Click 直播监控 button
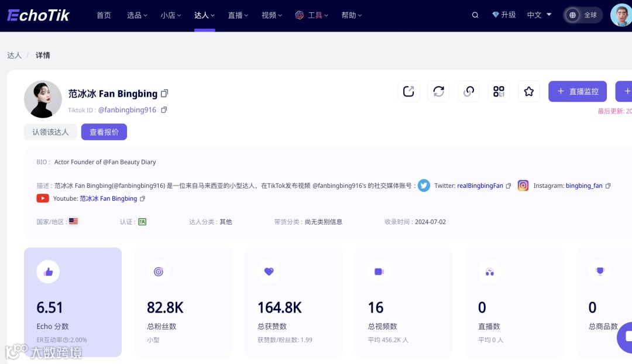 pyautogui.click(x=578, y=91)
